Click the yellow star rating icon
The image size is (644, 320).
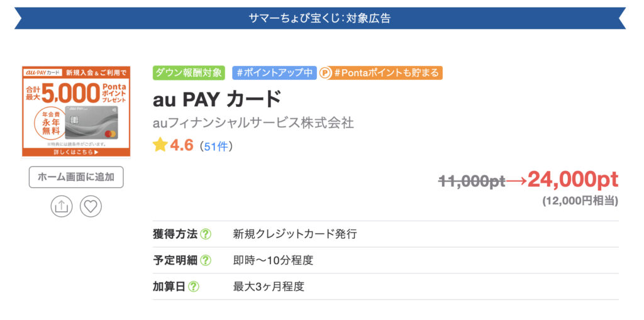(160, 145)
